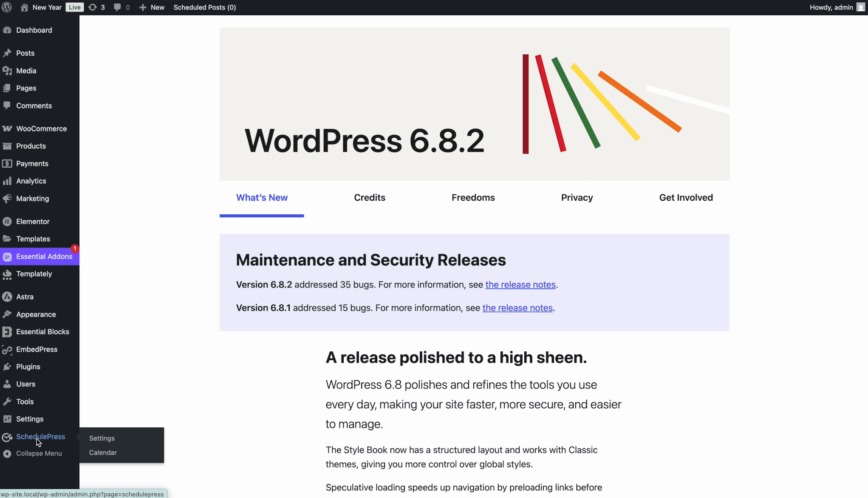Click the Appearance paintbrush icon

tap(7, 314)
